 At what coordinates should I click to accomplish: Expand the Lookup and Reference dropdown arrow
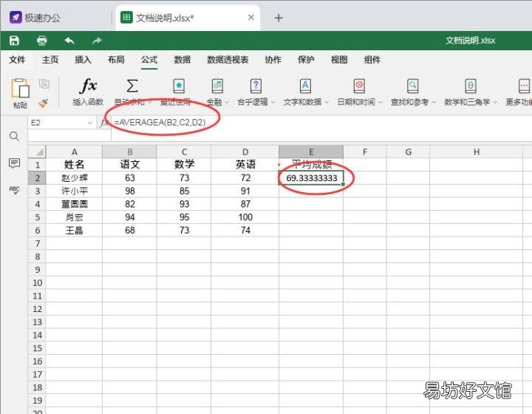[x=434, y=102]
